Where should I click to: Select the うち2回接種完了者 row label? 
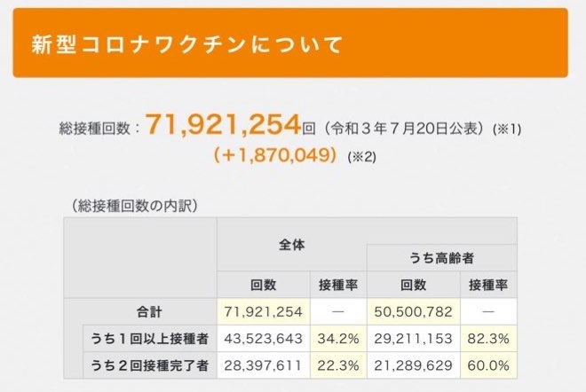149,364
